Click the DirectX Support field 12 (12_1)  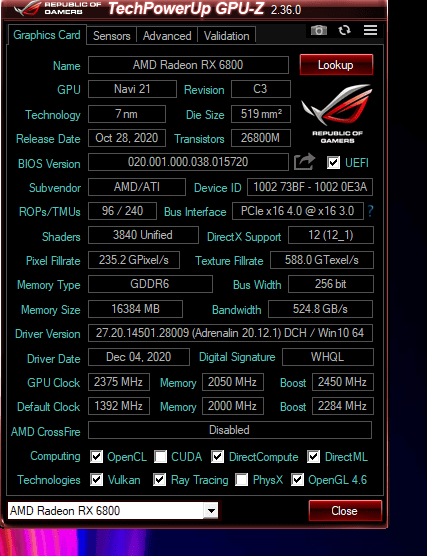point(331,235)
